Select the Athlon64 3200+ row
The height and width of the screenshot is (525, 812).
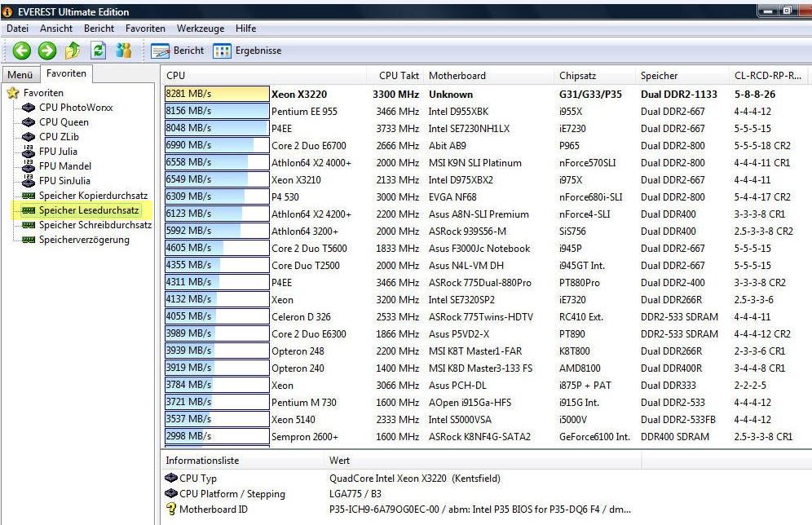[487, 231]
